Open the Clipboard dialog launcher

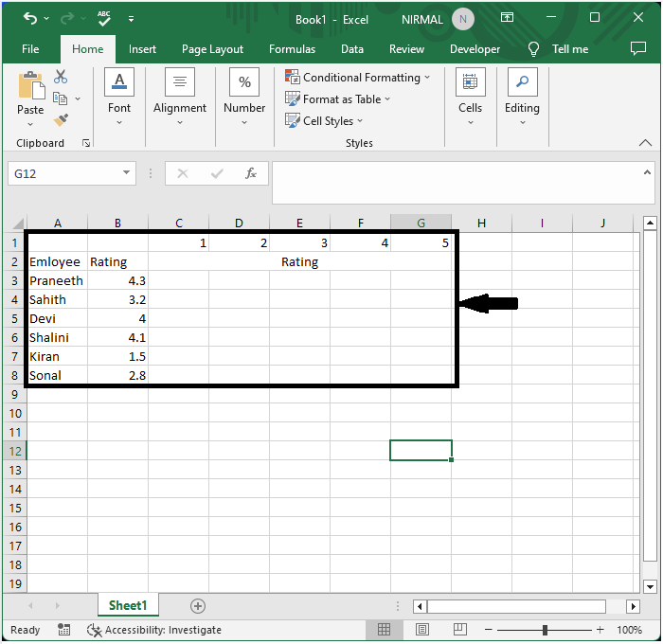point(86,143)
